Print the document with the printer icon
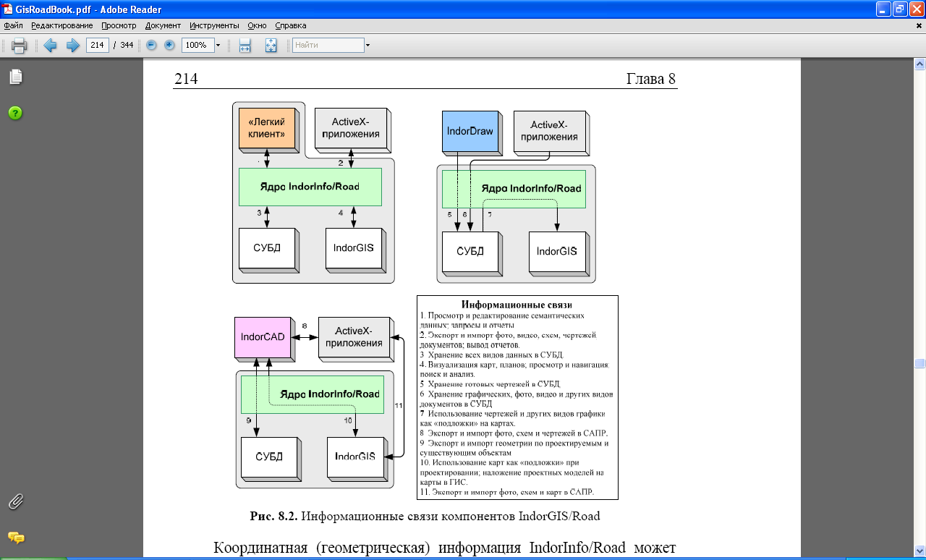926x560 pixels. (19, 46)
